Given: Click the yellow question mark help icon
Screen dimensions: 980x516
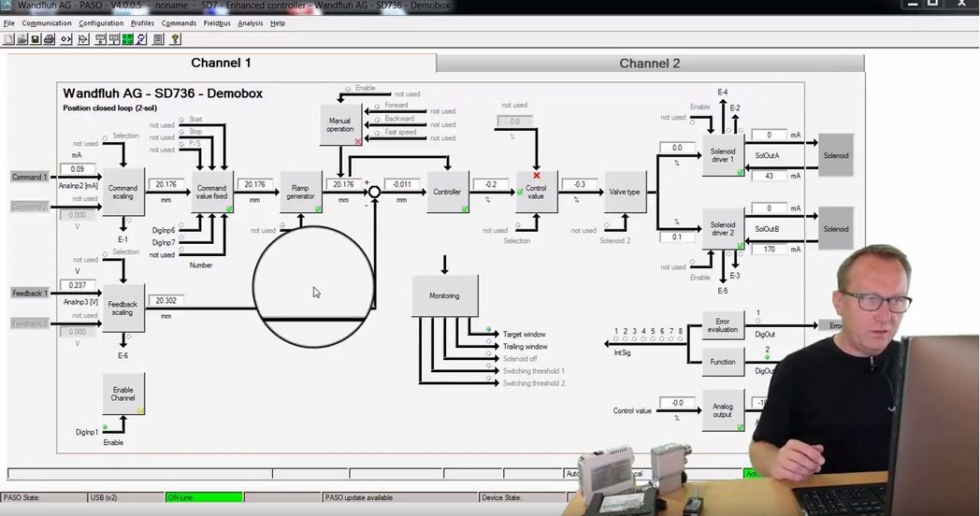Looking at the screenshot, I should pyautogui.click(x=176, y=39).
